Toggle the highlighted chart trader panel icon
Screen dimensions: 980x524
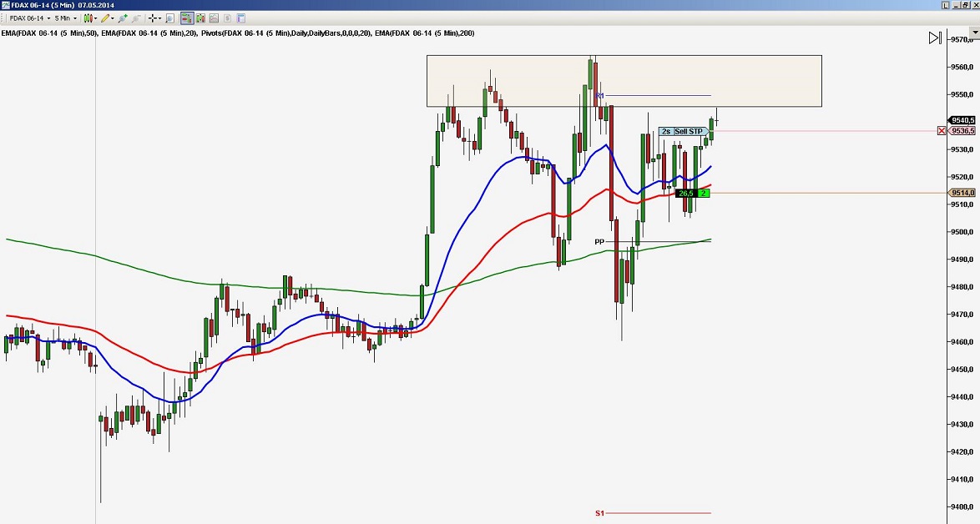[x=188, y=18]
